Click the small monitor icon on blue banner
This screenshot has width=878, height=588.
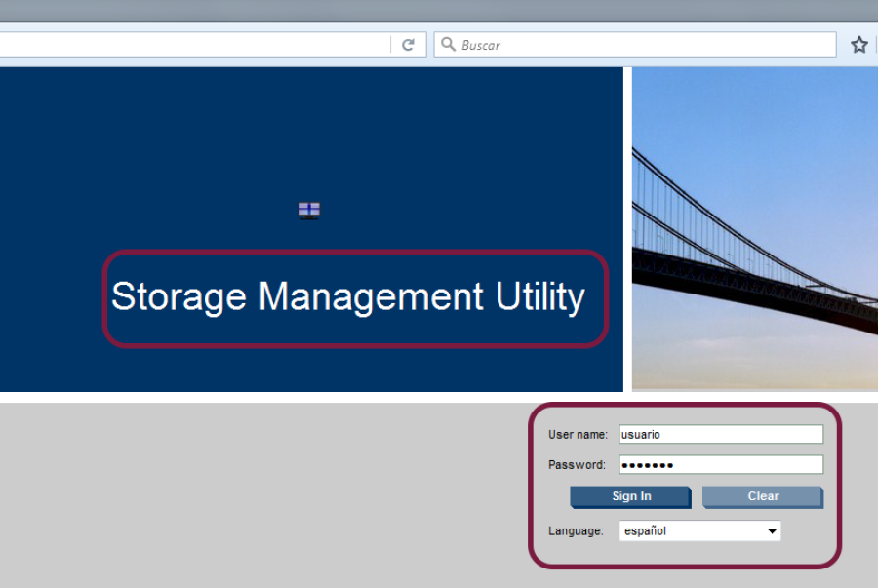point(309,210)
